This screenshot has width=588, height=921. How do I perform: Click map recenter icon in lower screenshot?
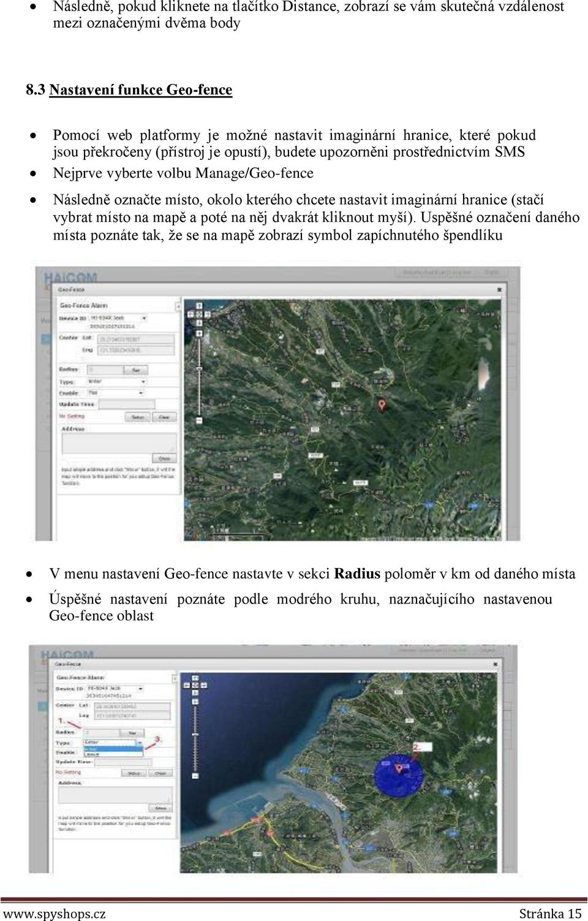[x=195, y=685]
